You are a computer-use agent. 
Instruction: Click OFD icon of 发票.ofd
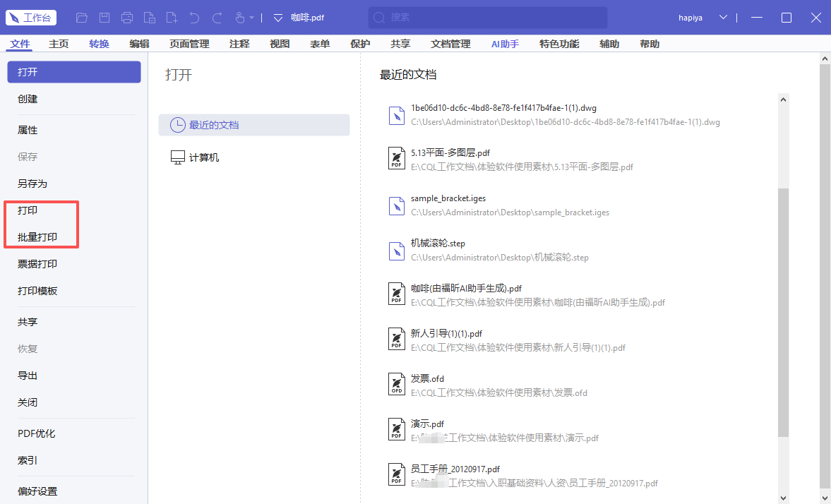coord(396,384)
